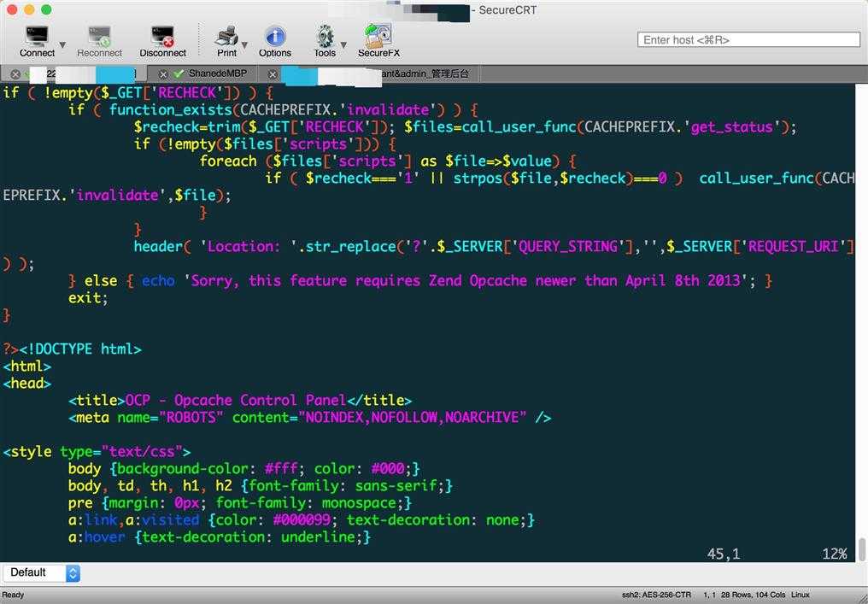The image size is (868, 604).
Task: Click the 'exit;' line in terminal
Action: pyautogui.click(x=88, y=298)
